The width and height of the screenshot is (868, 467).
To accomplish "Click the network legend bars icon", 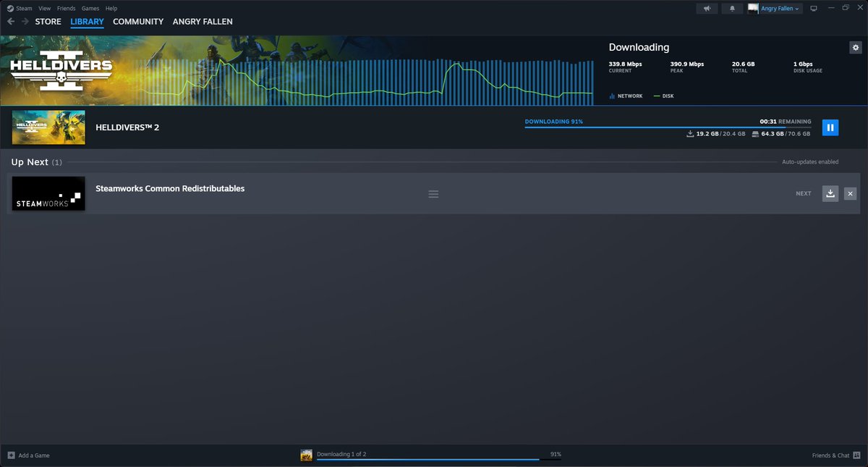I will pos(612,96).
